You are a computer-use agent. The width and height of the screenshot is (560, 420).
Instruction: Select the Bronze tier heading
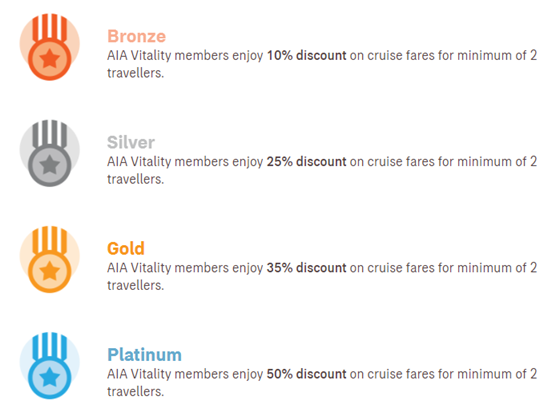click(x=136, y=36)
